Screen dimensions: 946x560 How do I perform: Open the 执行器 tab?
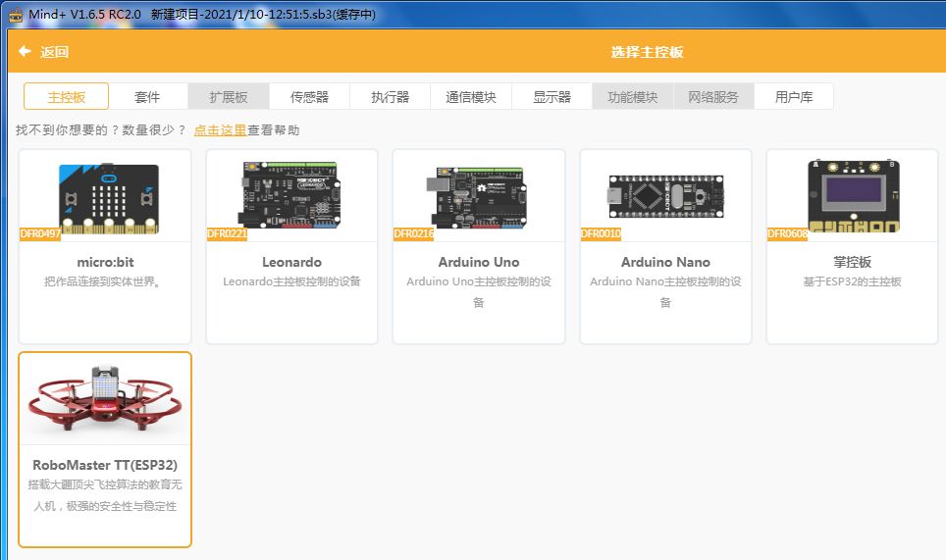click(391, 96)
